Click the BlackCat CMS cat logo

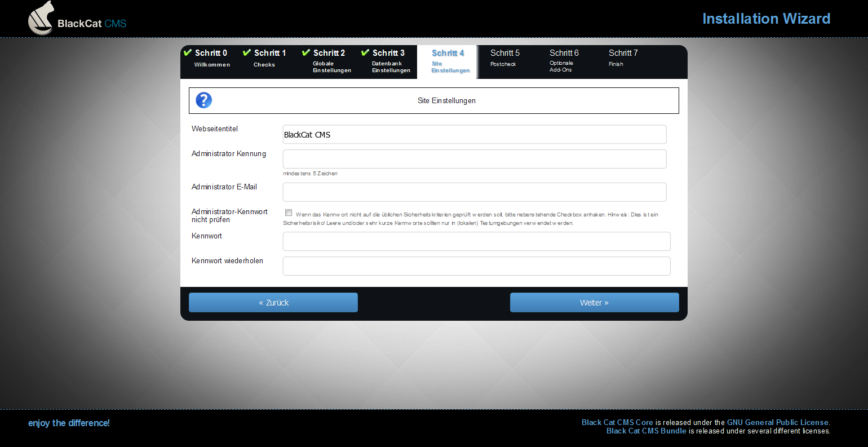41,18
